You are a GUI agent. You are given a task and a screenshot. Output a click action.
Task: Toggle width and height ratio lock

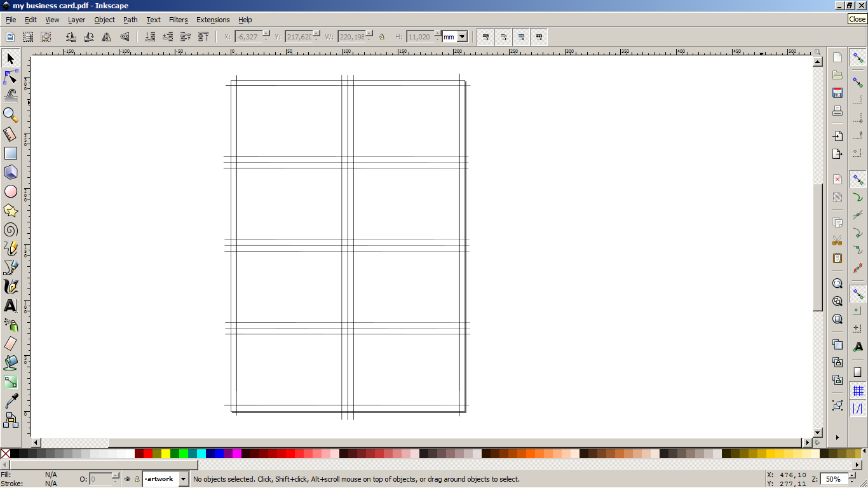382,37
